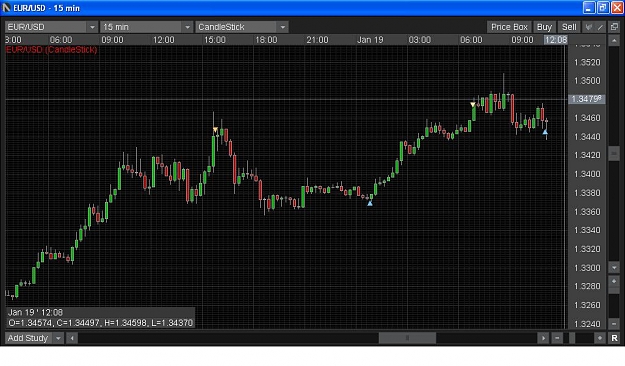Click the EUR/USD app icon in title bar
This screenshot has width=625, height=366.
6,8
